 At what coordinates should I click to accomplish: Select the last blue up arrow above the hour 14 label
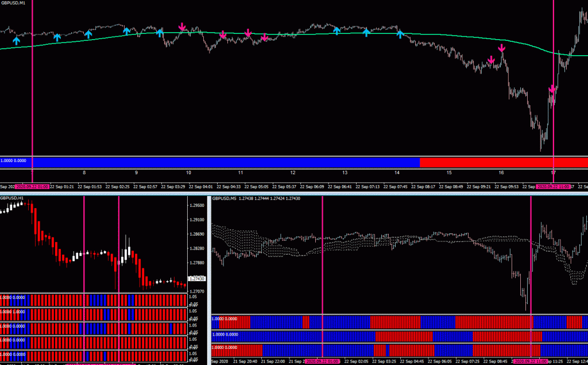400,34
